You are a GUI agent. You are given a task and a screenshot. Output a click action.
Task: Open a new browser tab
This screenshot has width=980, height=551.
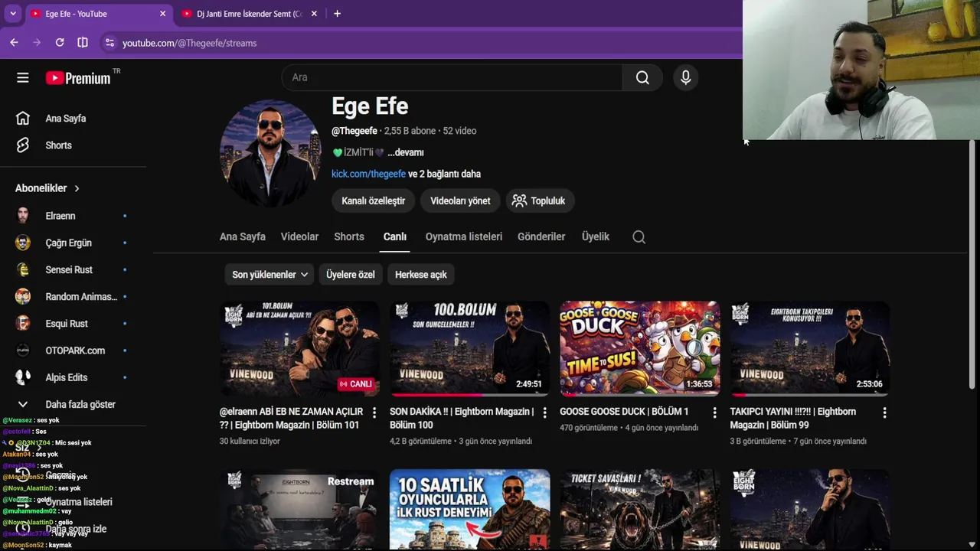pos(337,14)
